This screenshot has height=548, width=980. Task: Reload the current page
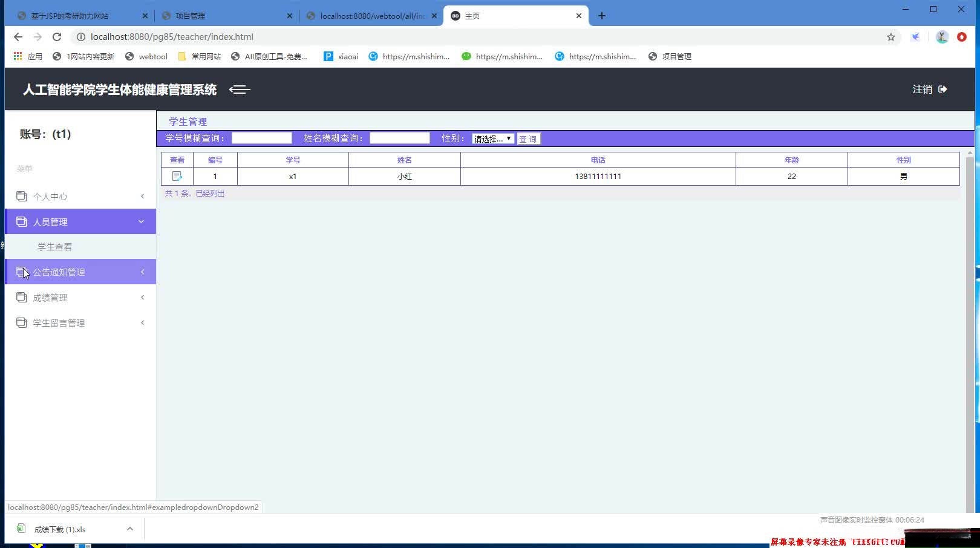[57, 37]
